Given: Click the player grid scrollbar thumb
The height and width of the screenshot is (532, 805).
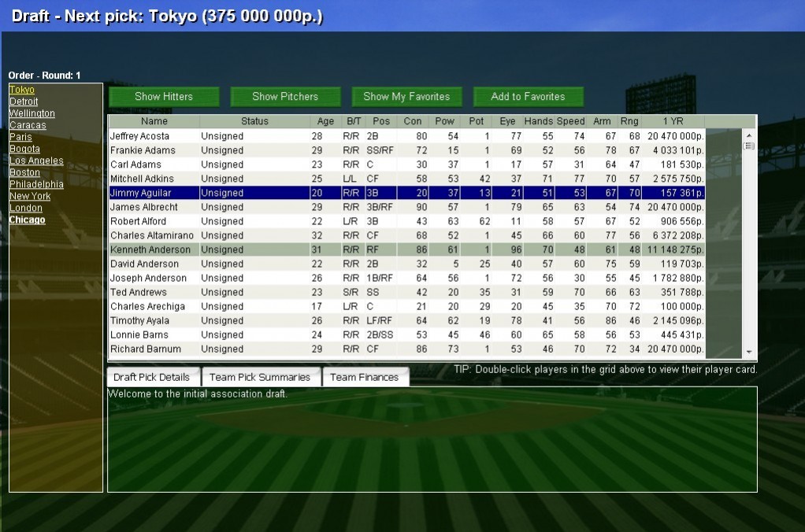Looking at the screenshot, I should (749, 146).
